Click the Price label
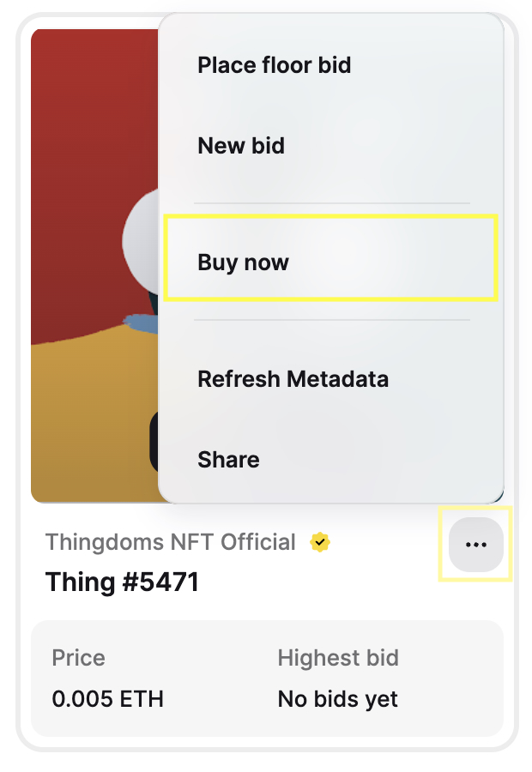 [x=79, y=658]
